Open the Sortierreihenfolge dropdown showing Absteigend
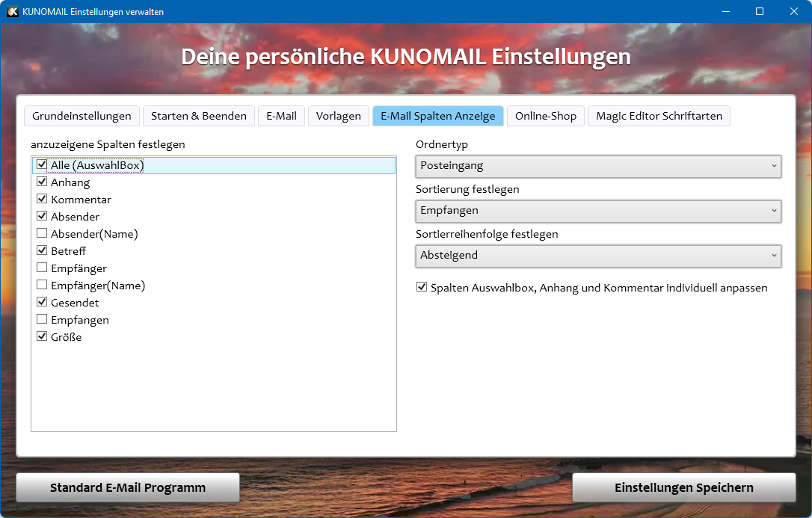This screenshot has width=812, height=518. point(598,256)
